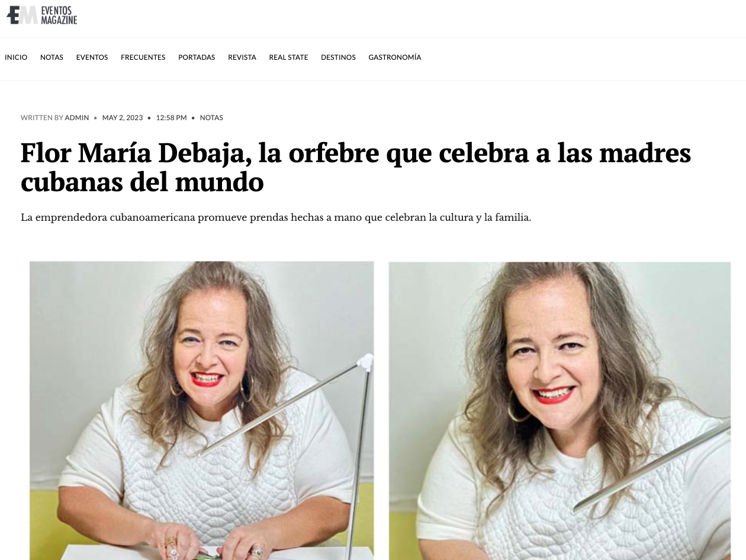Open the NOTAS category link in byline

click(211, 118)
